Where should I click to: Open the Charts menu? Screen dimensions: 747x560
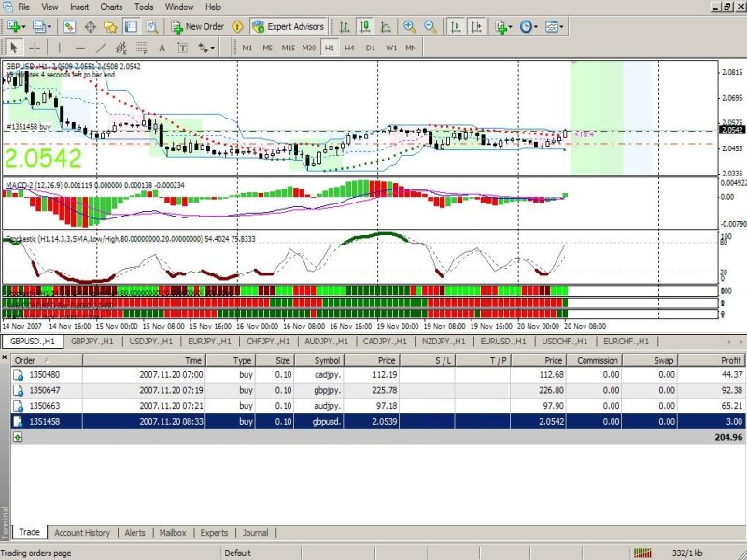111,7
